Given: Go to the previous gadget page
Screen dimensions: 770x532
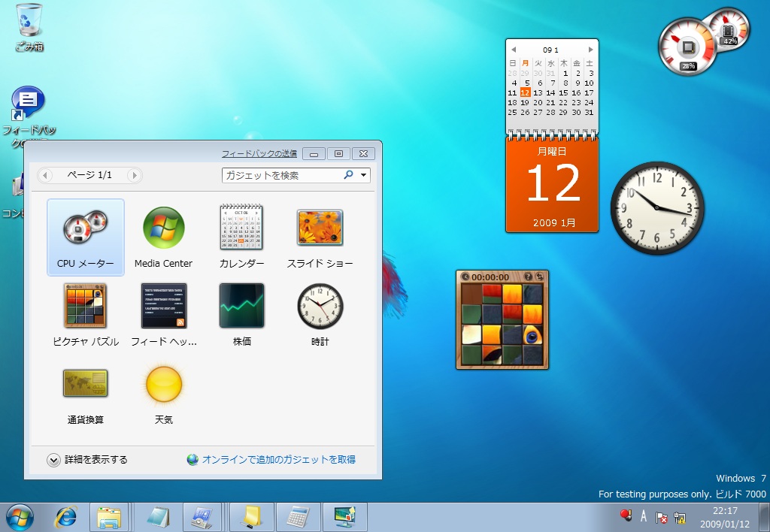Looking at the screenshot, I should [x=45, y=175].
